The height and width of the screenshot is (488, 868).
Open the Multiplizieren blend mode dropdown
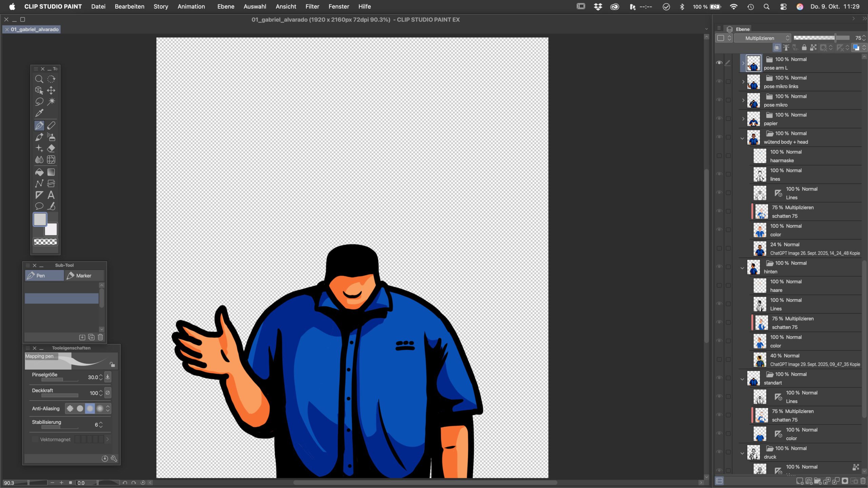point(763,38)
